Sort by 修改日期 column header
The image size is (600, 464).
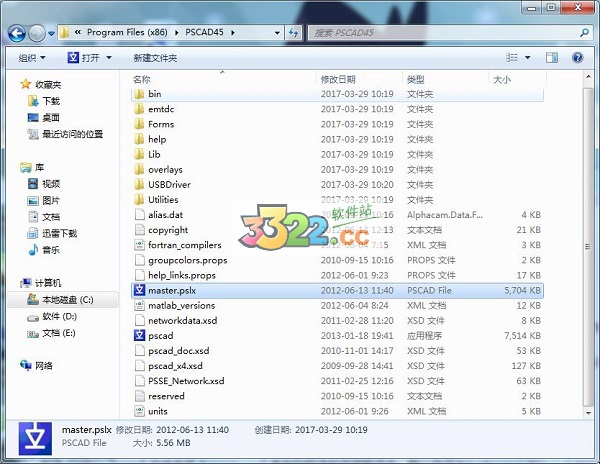click(x=338, y=79)
